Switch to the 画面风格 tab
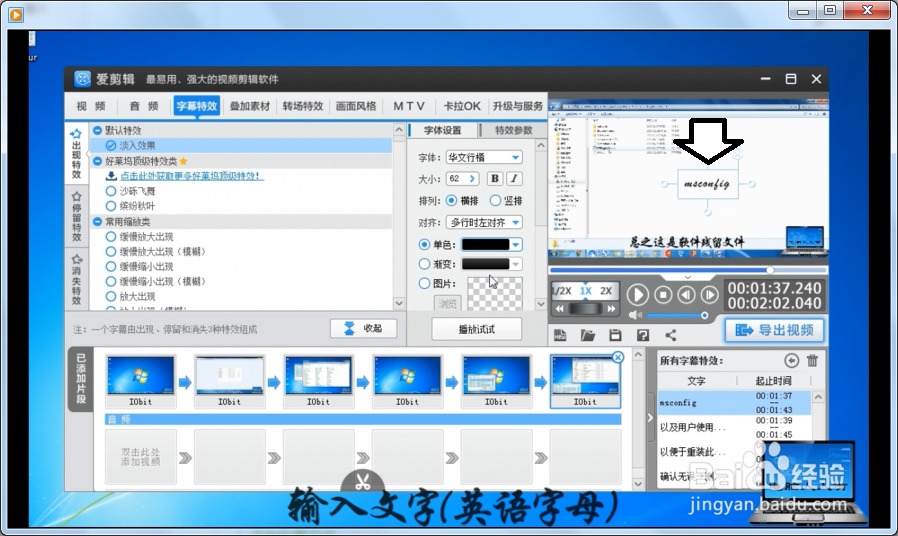Image resolution: width=898 pixels, height=536 pixels. pos(356,106)
